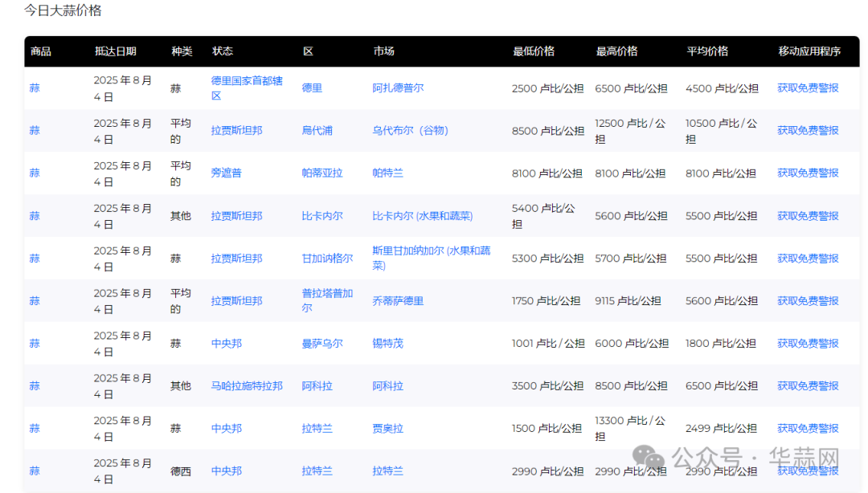Image resolution: width=868 pixels, height=493 pixels.
Task: Click 获取免费警报 in 斯里甘加纳加尔 row
Action: click(x=808, y=259)
